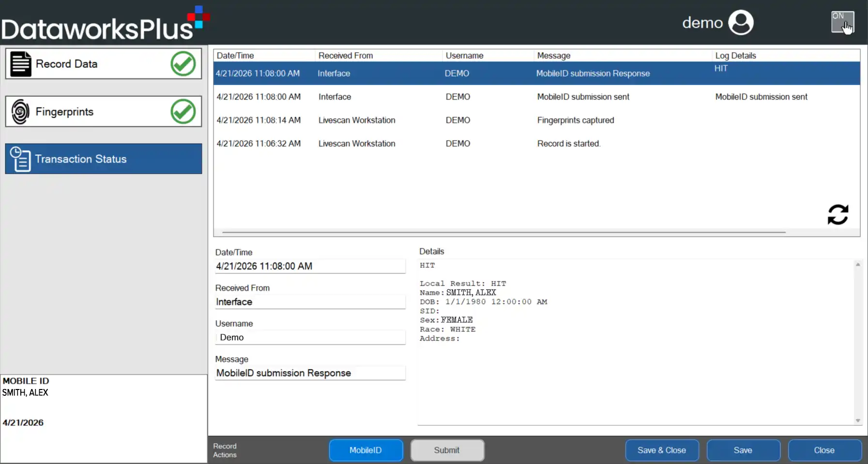Click 4/21/2026 date in record summary

click(23, 422)
